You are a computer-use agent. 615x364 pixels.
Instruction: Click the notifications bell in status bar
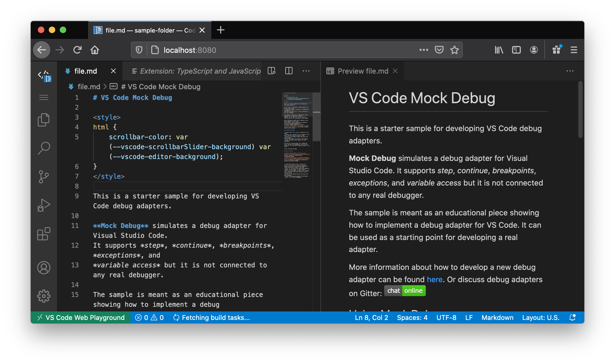tap(572, 317)
